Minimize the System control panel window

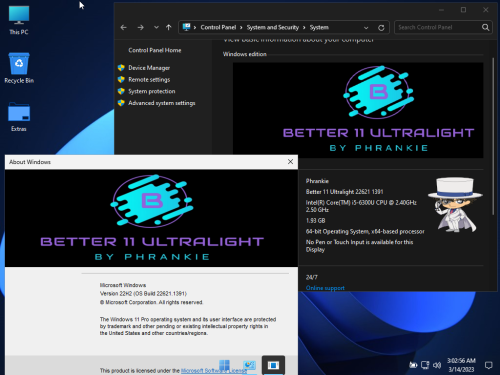pyautogui.click(x=441, y=10)
